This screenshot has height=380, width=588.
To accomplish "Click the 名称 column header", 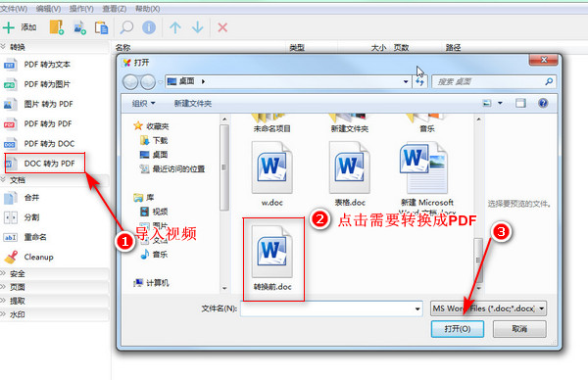I will (123, 48).
